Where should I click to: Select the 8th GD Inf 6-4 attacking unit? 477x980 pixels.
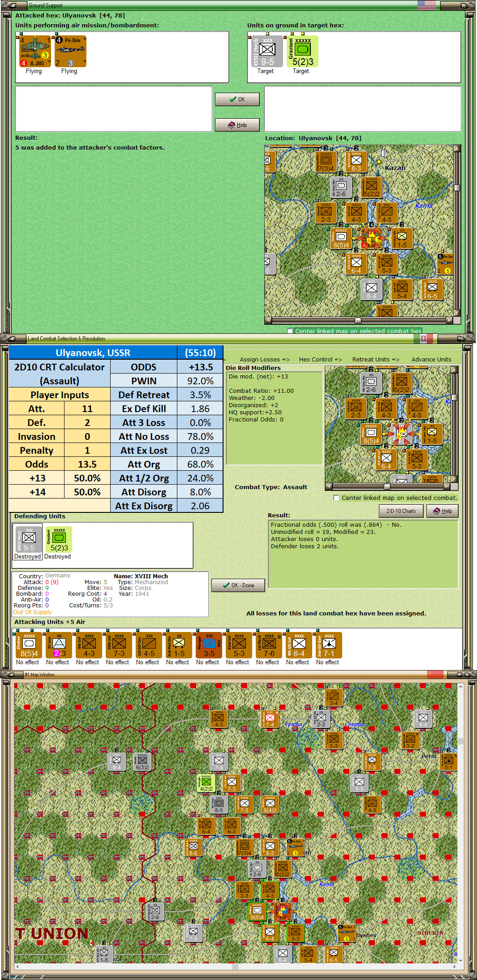(299, 645)
